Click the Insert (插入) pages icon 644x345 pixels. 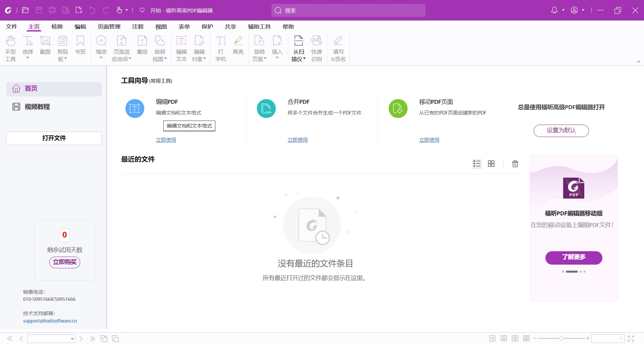coord(277,41)
